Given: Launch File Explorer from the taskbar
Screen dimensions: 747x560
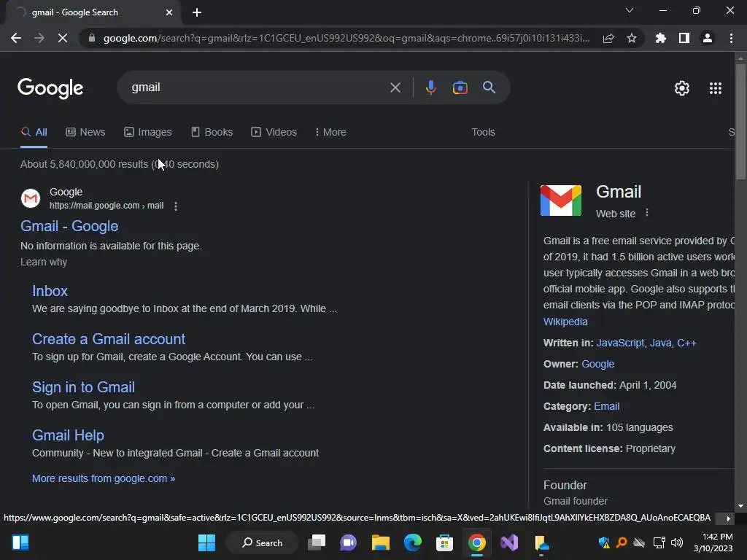Looking at the screenshot, I should point(381,542).
